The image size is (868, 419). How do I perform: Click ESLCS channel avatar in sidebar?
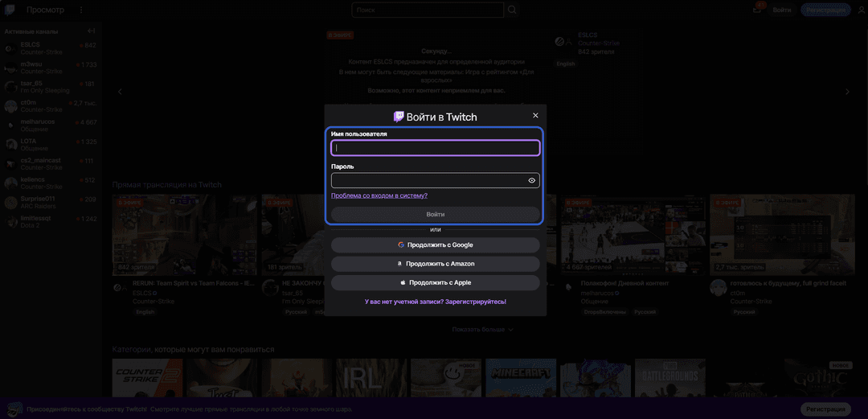[10, 48]
